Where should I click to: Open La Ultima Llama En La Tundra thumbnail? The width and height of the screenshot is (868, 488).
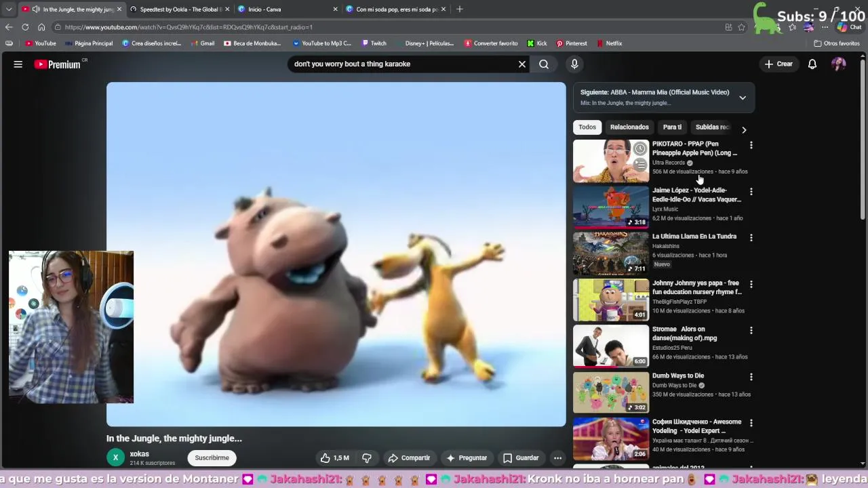[611, 253]
